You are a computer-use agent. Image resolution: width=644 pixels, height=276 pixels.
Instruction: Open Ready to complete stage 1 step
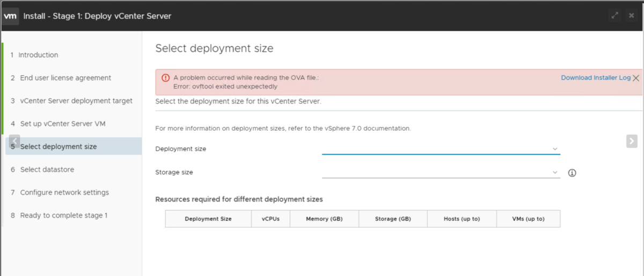click(x=59, y=215)
